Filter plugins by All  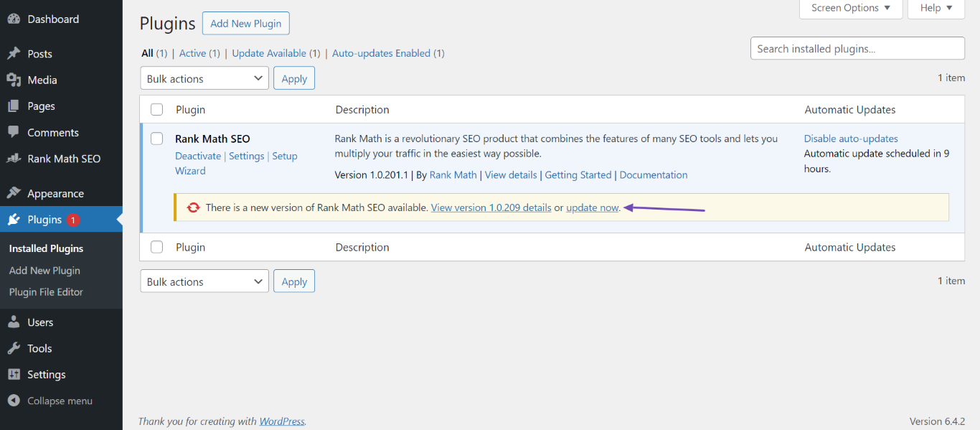click(x=147, y=53)
